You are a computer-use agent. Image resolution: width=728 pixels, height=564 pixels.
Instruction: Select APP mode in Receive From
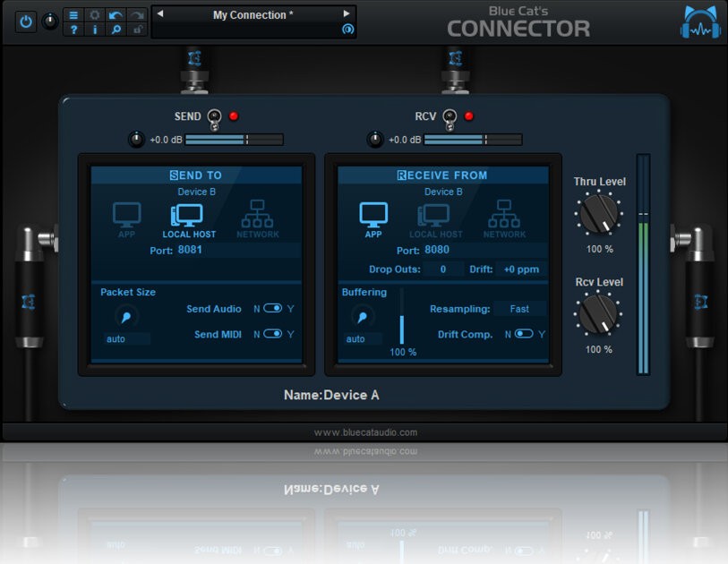(x=373, y=219)
